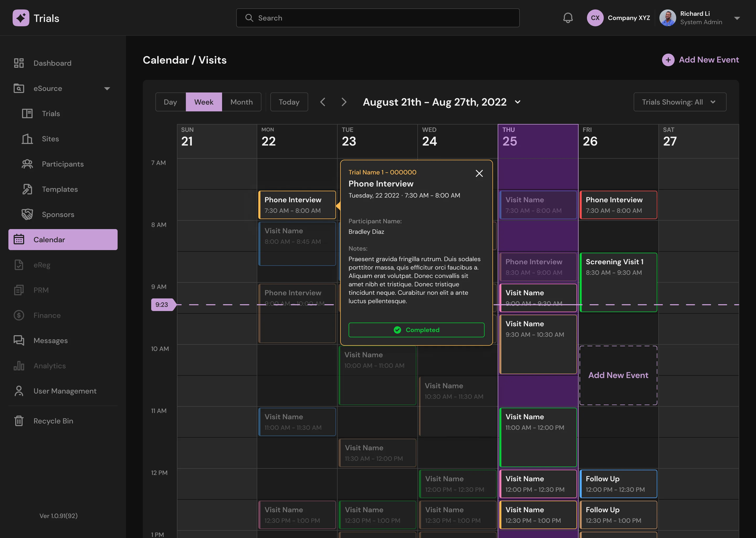
Task: Click the Recycle Bin trash icon
Action: [x=19, y=421]
